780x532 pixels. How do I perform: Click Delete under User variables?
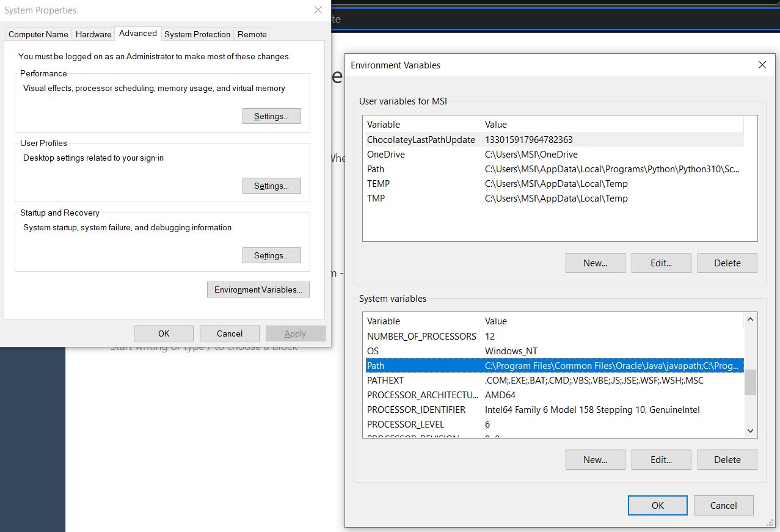pyautogui.click(x=727, y=263)
